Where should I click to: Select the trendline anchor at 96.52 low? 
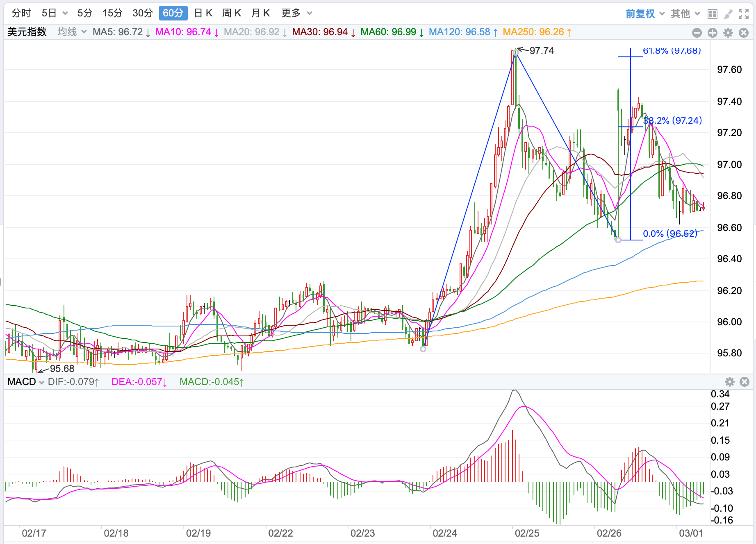pos(618,240)
